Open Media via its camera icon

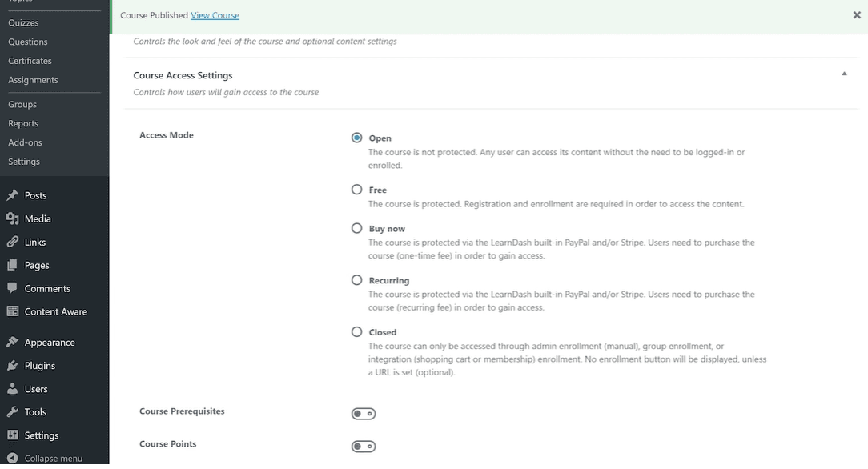pyautogui.click(x=12, y=218)
